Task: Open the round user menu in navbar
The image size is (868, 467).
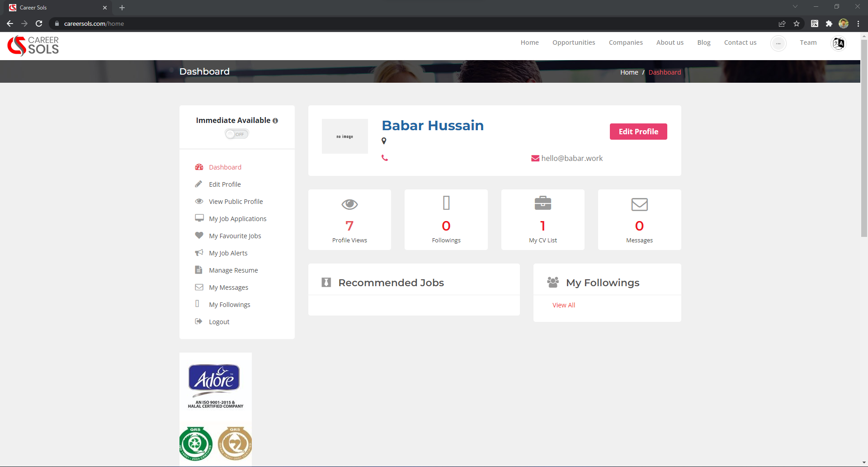Action: point(778,43)
